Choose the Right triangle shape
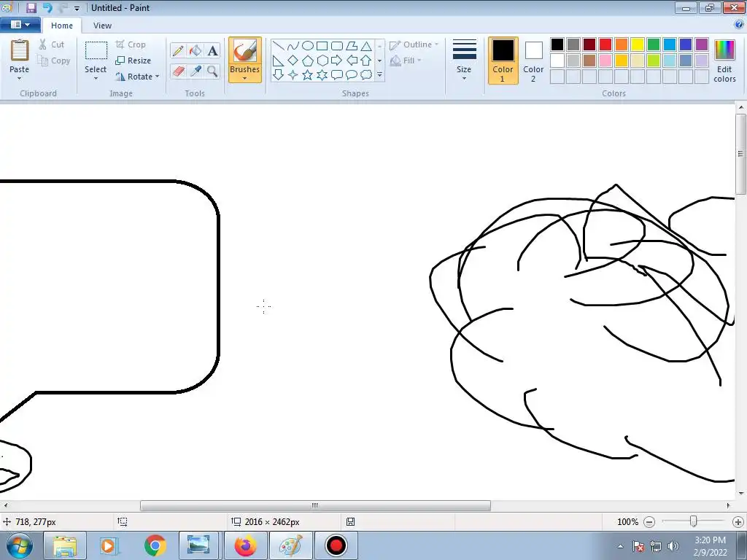The image size is (747, 560). [278, 61]
